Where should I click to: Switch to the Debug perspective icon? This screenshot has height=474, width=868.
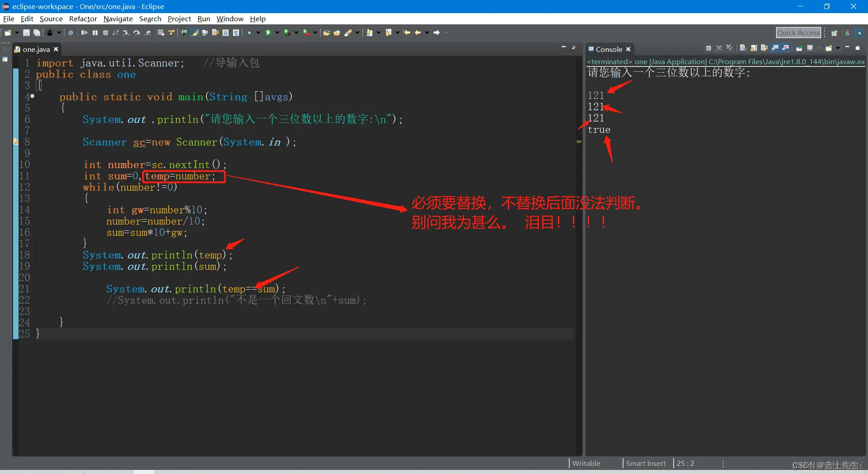pyautogui.click(x=859, y=33)
